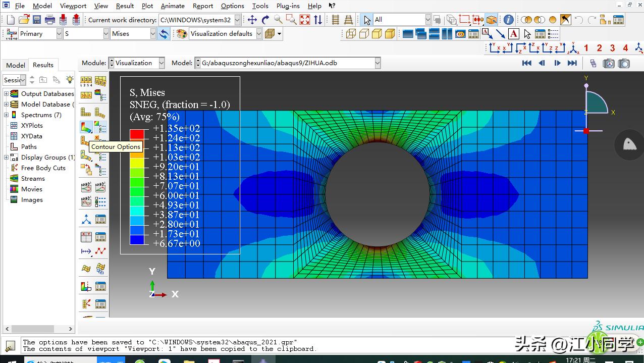
Task: Open the Viewport menu
Action: [73, 6]
